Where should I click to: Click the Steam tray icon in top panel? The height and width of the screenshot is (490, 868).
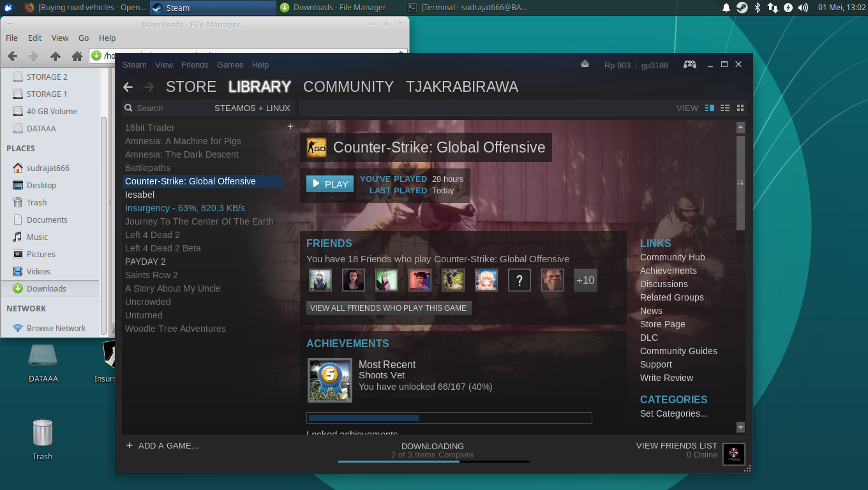pyautogui.click(x=742, y=8)
